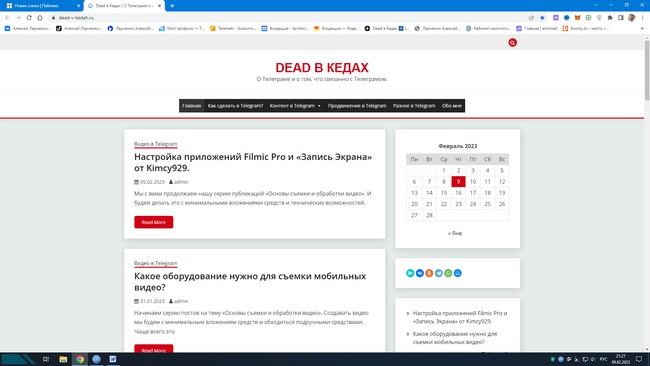This screenshot has height=366, width=650.
Task: Show more bookmarks with the overflow chevron
Action: click(642, 29)
